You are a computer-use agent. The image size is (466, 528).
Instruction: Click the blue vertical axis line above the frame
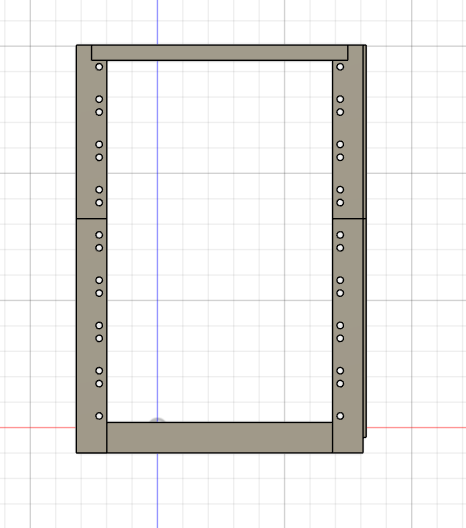point(157,22)
